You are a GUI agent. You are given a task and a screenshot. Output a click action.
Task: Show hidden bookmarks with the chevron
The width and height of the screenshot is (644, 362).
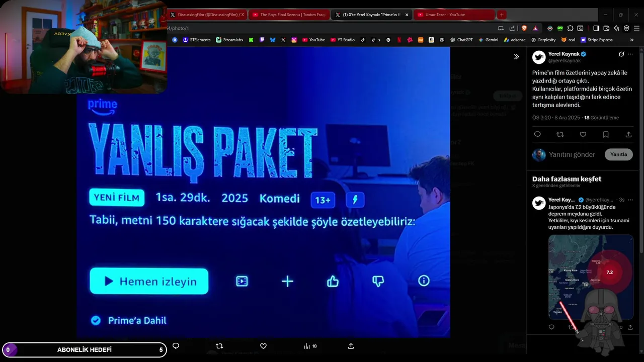632,40
